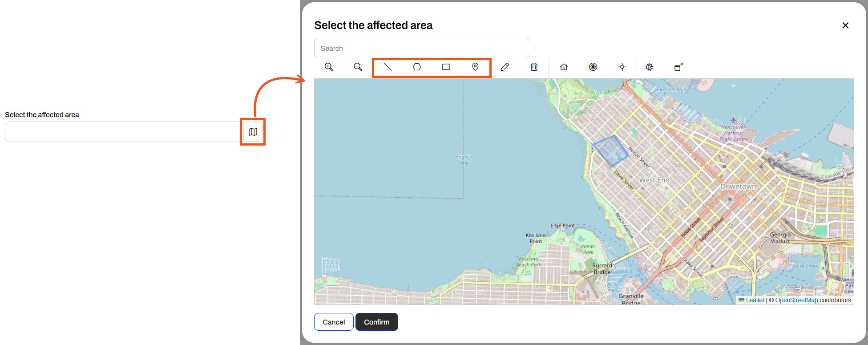
Task: Click the trash delete icon
Action: pyautogui.click(x=534, y=67)
